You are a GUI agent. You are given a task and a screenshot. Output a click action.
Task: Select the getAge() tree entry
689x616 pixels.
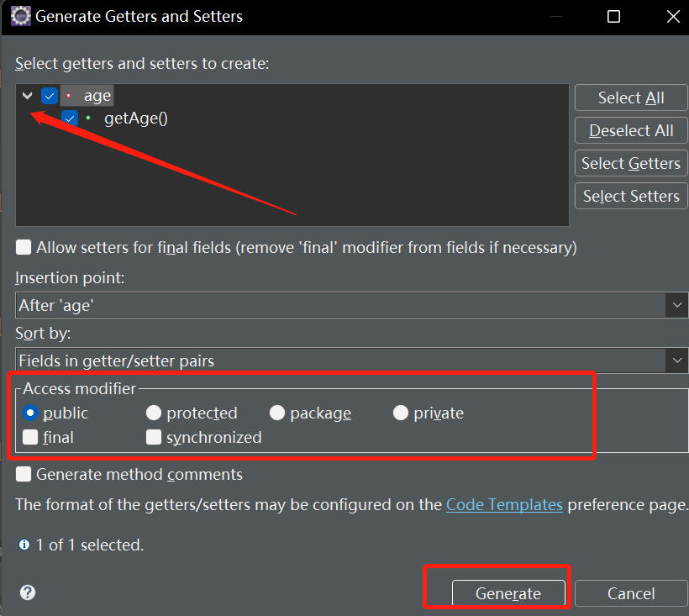coord(136,118)
